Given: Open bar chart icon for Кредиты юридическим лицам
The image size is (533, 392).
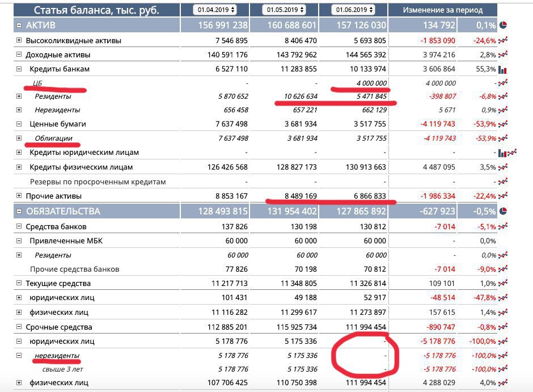Looking at the screenshot, I should click(502, 153).
